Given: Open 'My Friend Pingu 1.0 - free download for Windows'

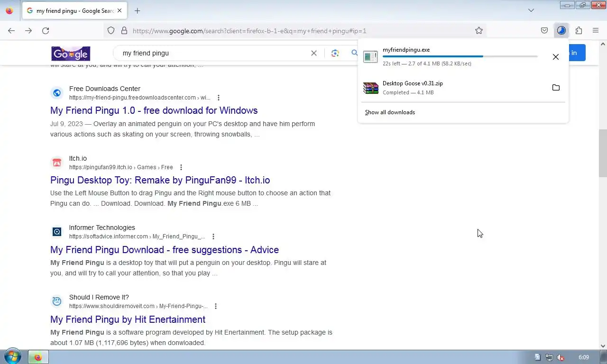Looking at the screenshot, I should coord(154,110).
